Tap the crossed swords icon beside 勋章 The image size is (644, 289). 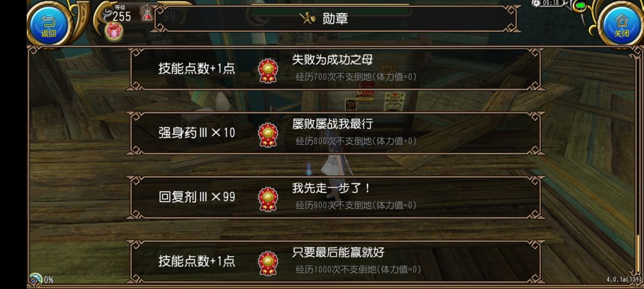click(307, 18)
